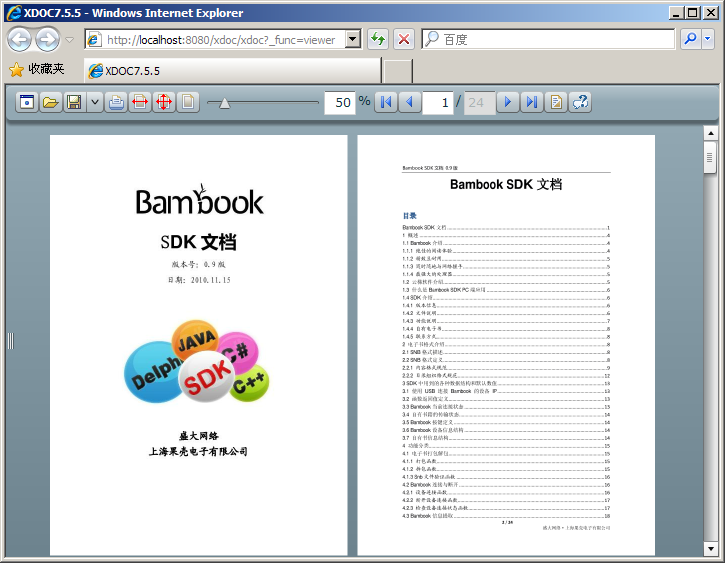725x563 pixels.
Task: Click the '目录' heading text
Action: click(x=410, y=216)
